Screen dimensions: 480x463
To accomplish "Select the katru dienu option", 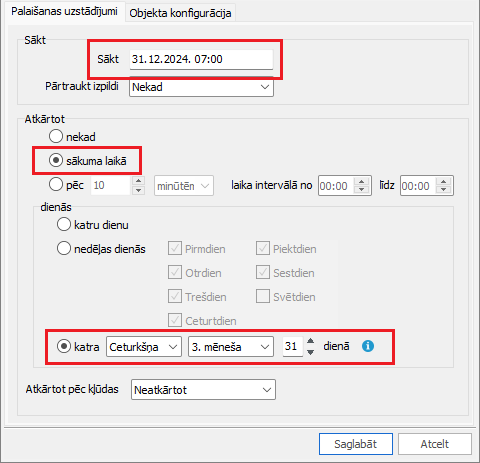I will coord(64,224).
